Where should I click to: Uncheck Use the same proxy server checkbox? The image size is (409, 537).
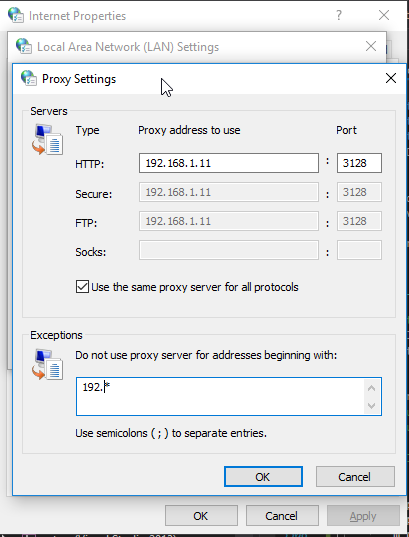click(82, 287)
